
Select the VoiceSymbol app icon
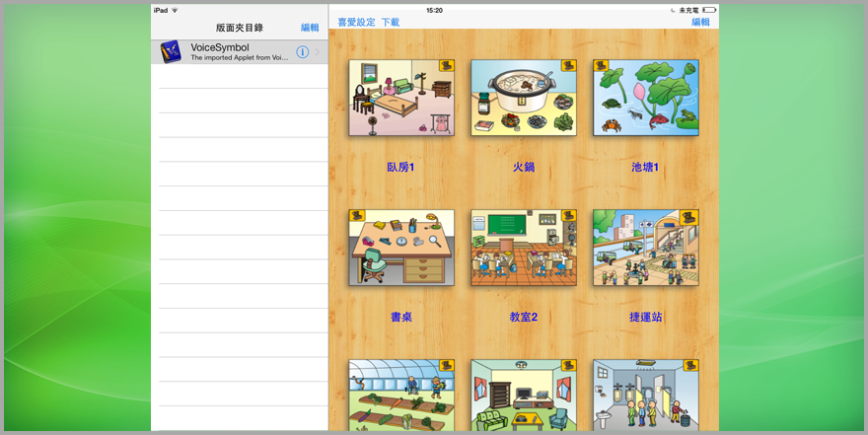tap(171, 52)
